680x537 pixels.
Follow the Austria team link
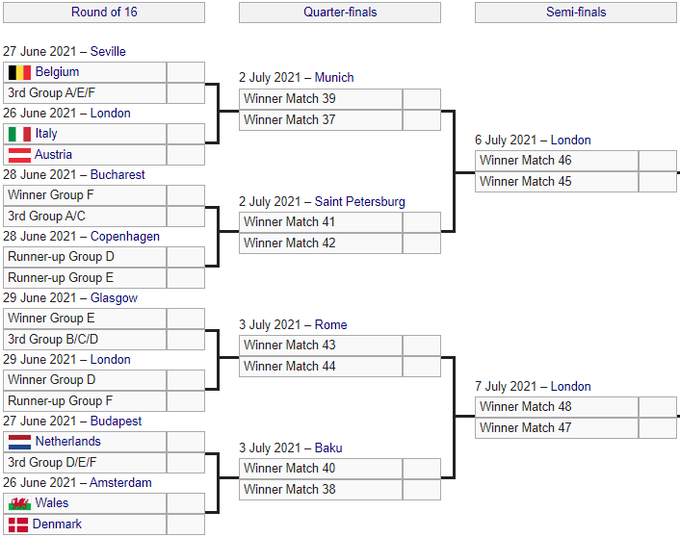pos(53,155)
